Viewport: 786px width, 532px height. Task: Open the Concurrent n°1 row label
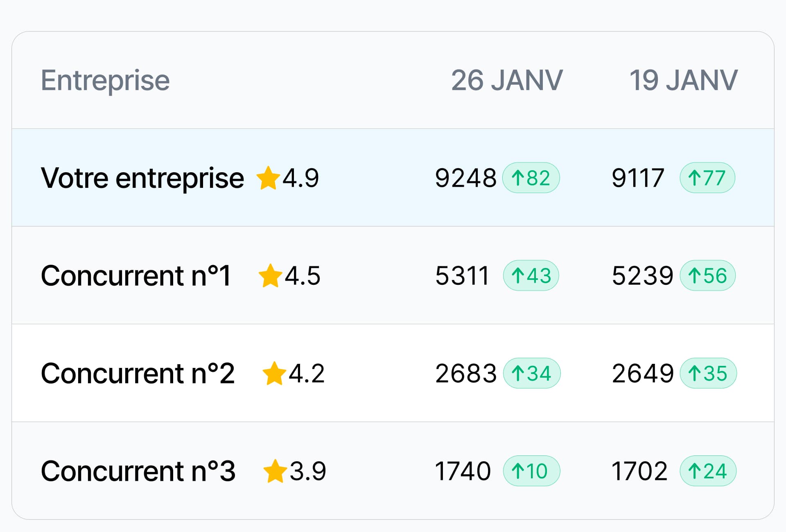(136, 275)
